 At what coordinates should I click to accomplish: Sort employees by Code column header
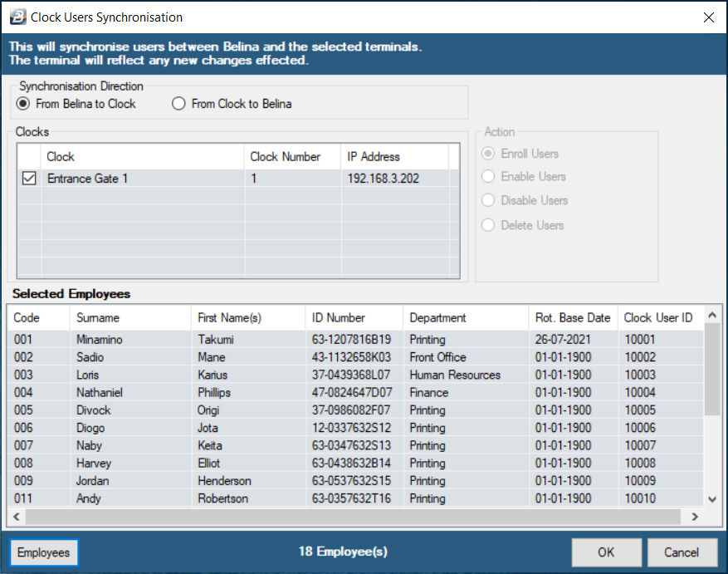[x=38, y=317]
